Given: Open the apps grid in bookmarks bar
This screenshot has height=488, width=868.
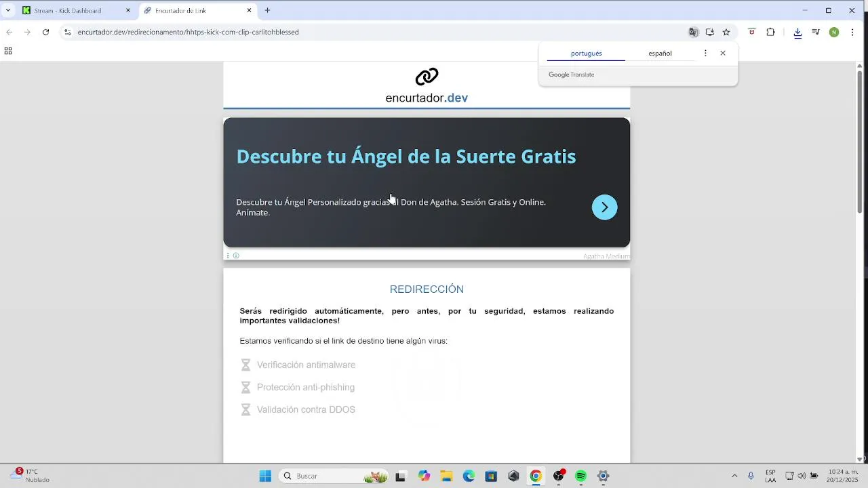Looking at the screenshot, I should pyautogui.click(x=8, y=51).
